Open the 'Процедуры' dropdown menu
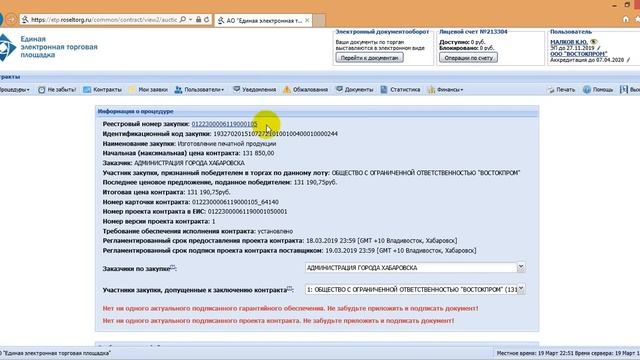This screenshot has width=640, height=360. click(14, 89)
